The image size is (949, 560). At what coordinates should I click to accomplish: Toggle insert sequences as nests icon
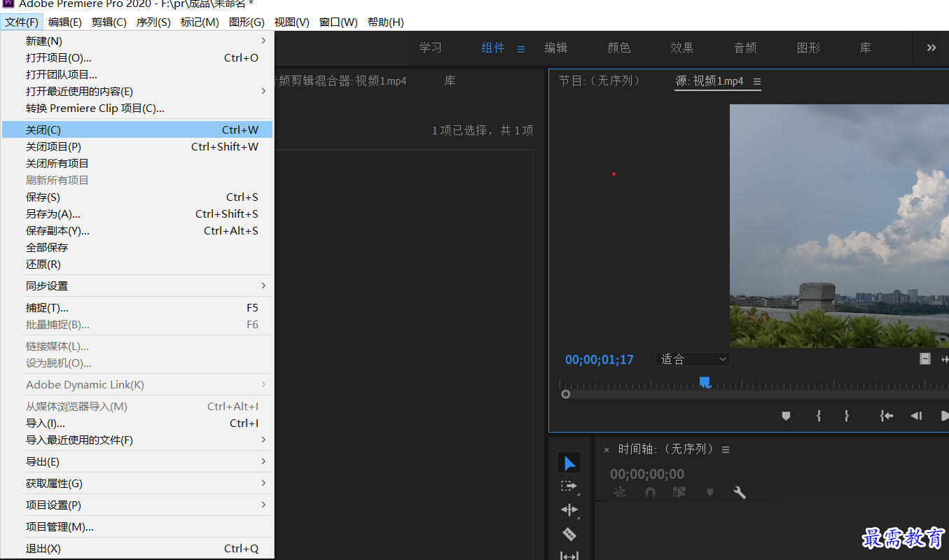pyautogui.click(x=620, y=493)
